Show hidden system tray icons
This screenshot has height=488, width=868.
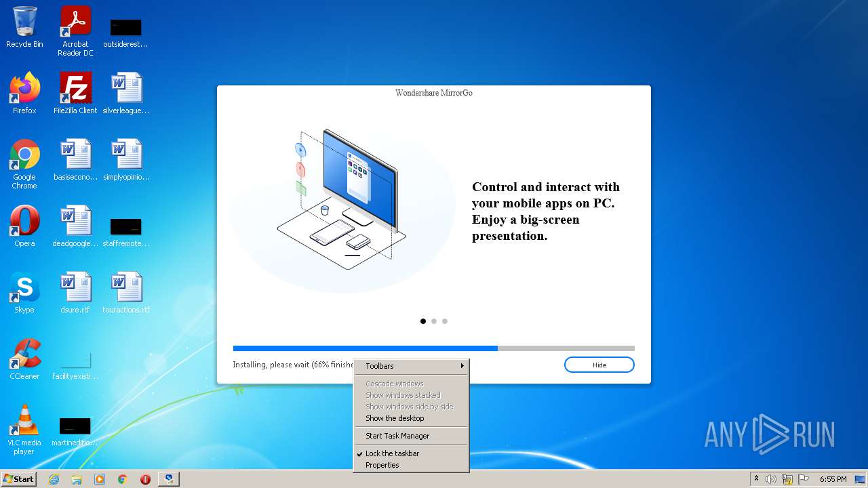pyautogui.click(x=756, y=479)
